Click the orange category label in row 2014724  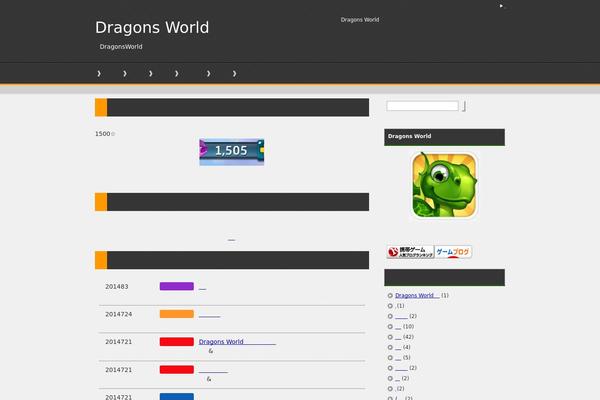coord(177,314)
